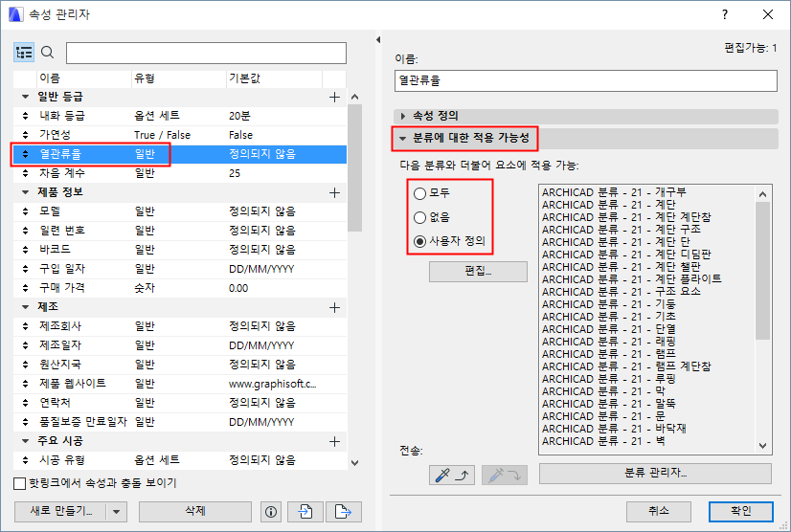Grab the reorder handle of 시공 유형 row

pos(25,460)
